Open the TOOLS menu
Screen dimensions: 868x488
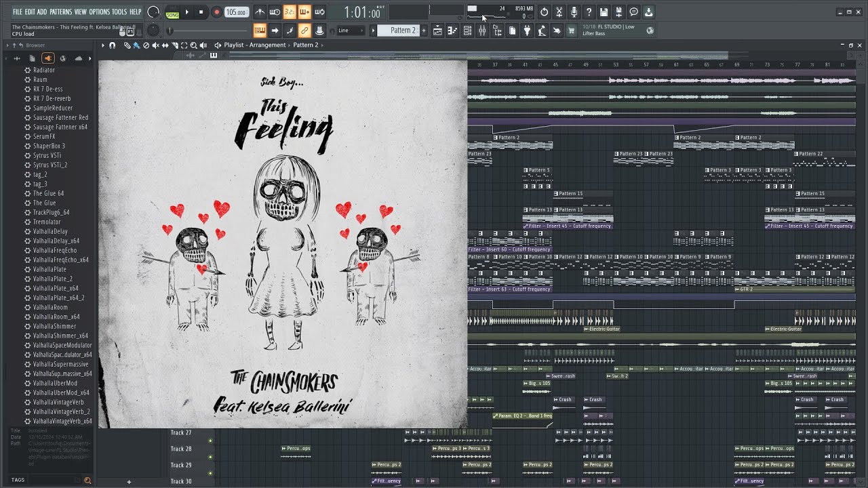click(119, 12)
